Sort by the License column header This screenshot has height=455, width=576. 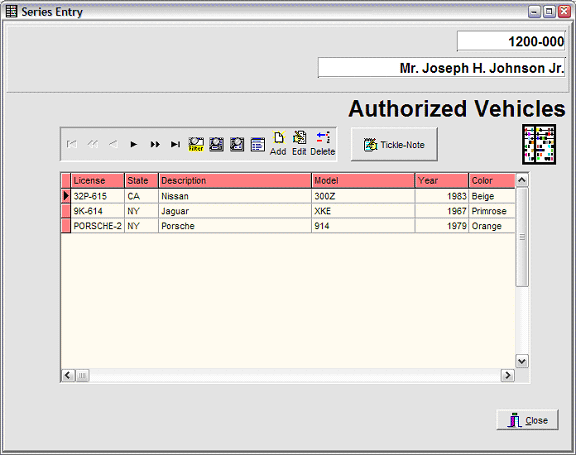coord(97,181)
